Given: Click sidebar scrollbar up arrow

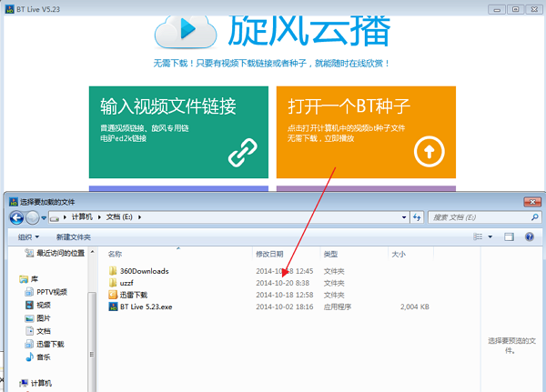Looking at the screenshot, I should [x=92, y=252].
